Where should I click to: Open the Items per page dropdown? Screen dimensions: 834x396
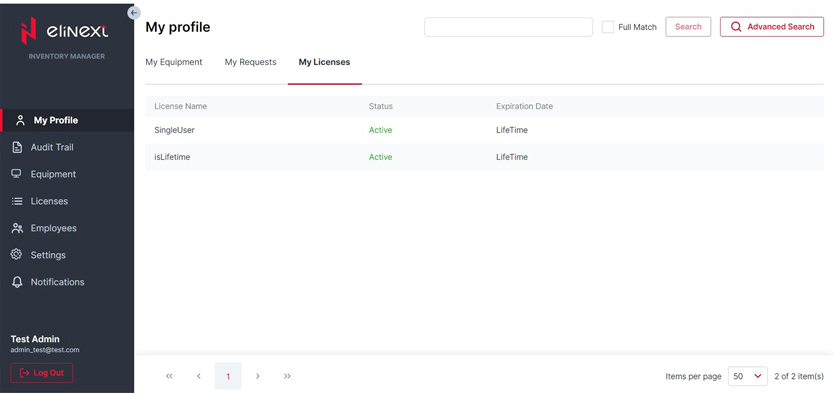pyautogui.click(x=747, y=376)
